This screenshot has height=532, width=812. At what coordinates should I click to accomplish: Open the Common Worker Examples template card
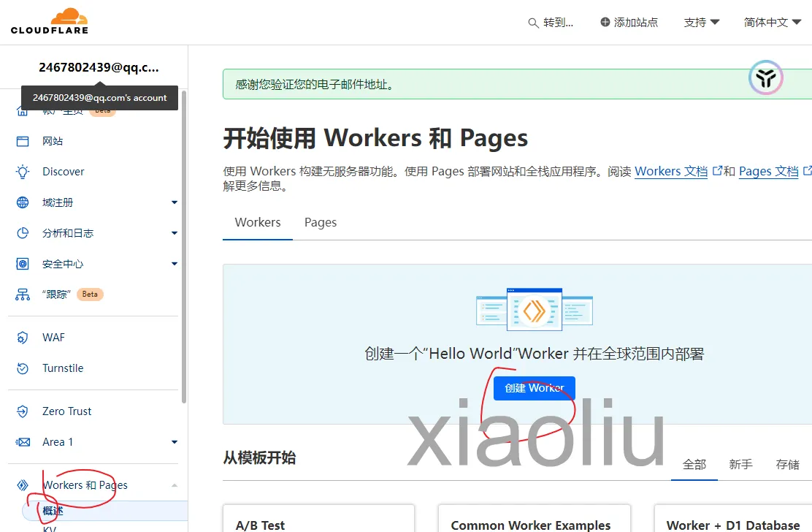point(534,519)
